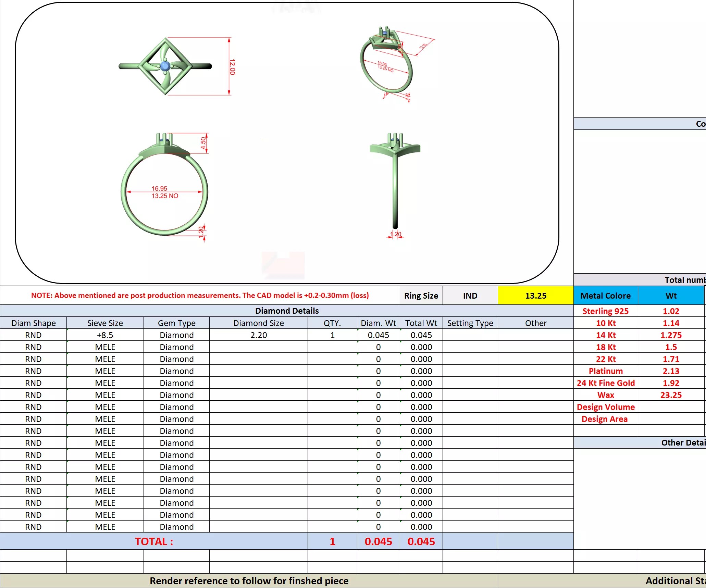
Task: Select the Wax weight value 23.25
Action: 671,395
